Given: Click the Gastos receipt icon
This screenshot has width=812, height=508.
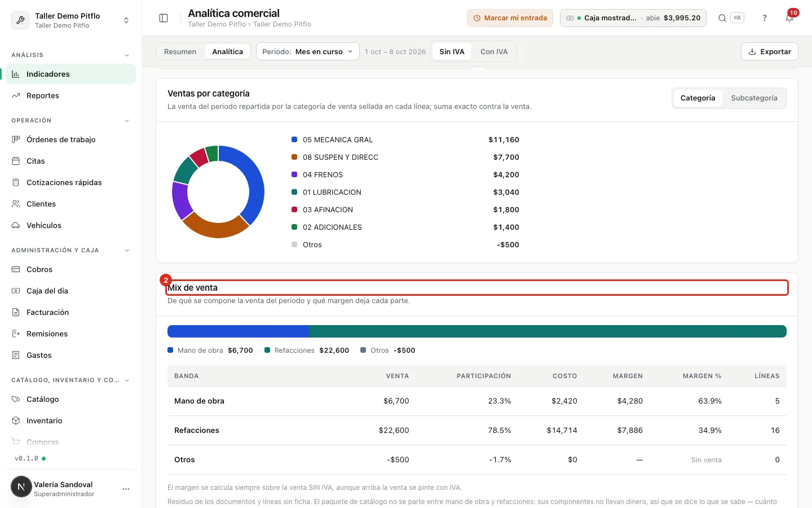Looking at the screenshot, I should pos(16,355).
